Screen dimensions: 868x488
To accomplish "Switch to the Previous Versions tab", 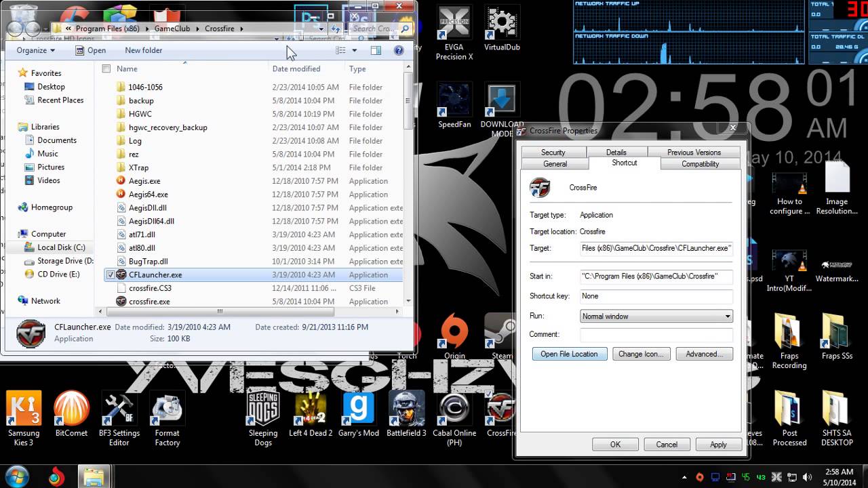I will [x=694, y=152].
